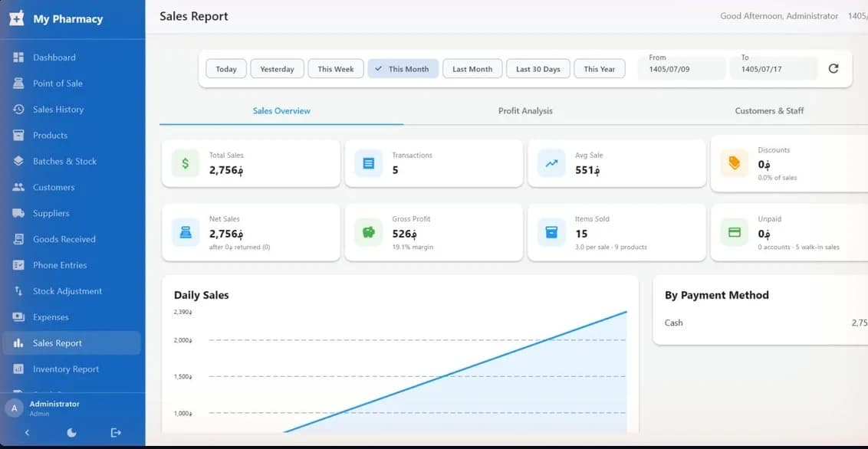Toggle dark mode with moon icon
This screenshot has height=449, width=868.
pos(71,432)
